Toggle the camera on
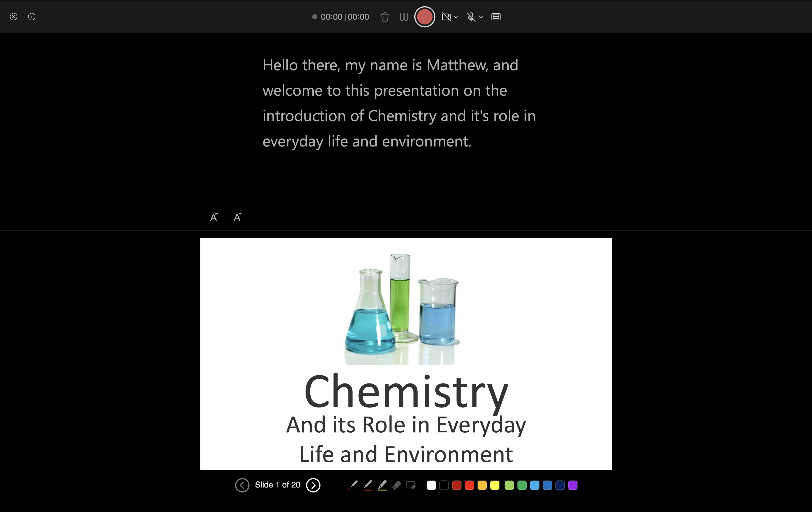 [446, 17]
